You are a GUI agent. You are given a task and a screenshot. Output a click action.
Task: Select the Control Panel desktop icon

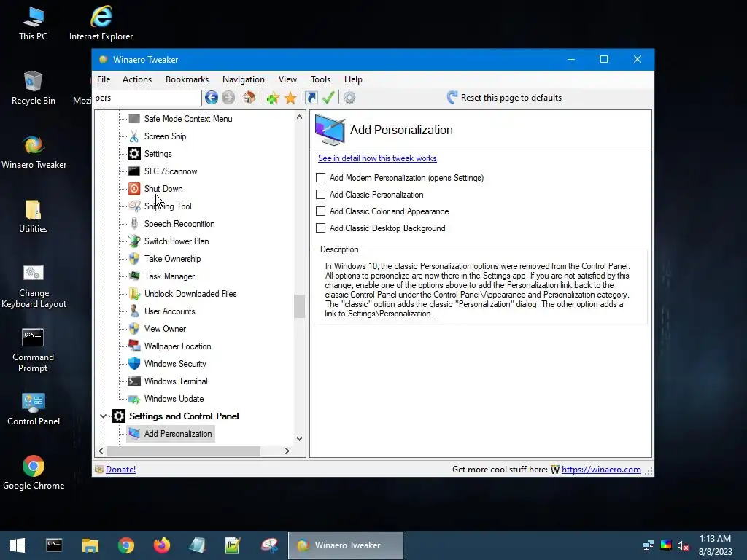tap(34, 408)
